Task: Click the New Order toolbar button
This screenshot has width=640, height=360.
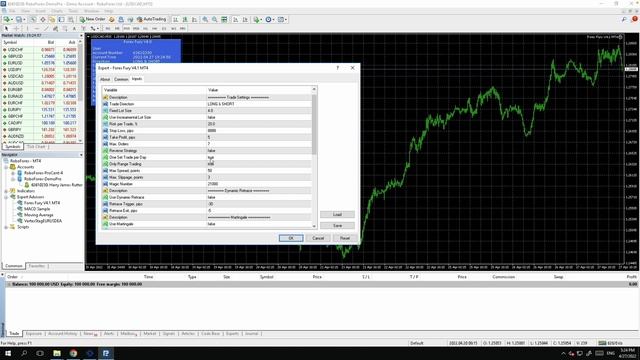Action: click(92, 19)
